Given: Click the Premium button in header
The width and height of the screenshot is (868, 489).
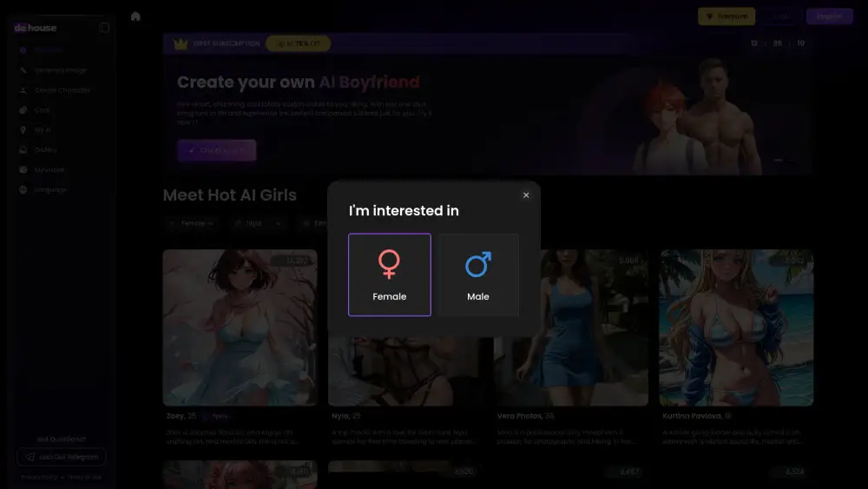Looking at the screenshot, I should point(727,17).
